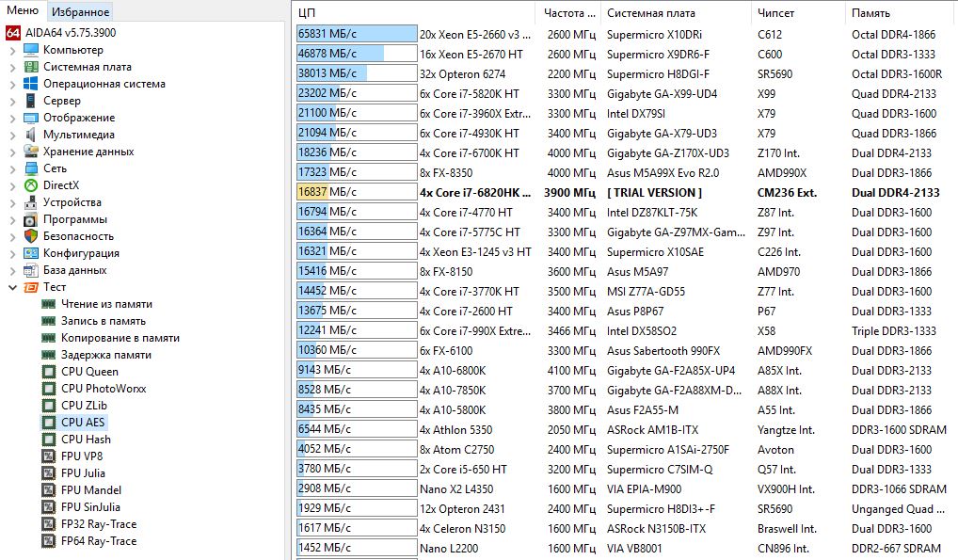
Task: Click the highlighted 16837 МБ/с result bar
Action: [x=357, y=192]
